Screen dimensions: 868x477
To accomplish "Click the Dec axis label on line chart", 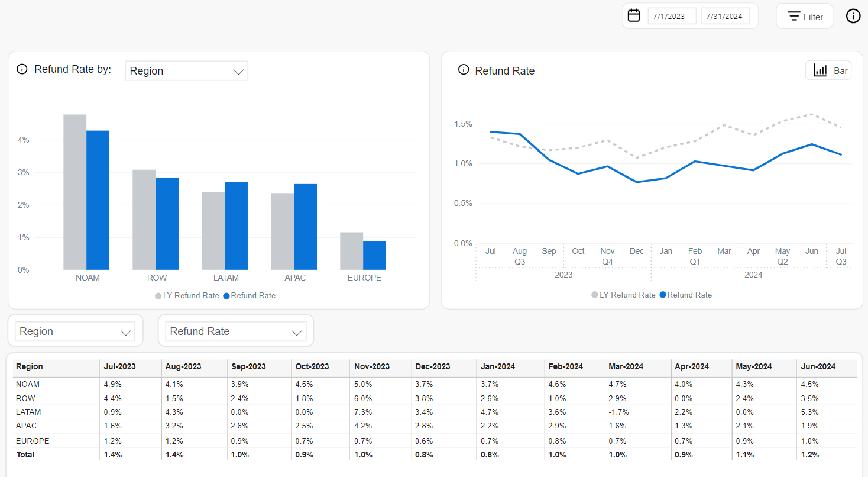I will tap(637, 251).
